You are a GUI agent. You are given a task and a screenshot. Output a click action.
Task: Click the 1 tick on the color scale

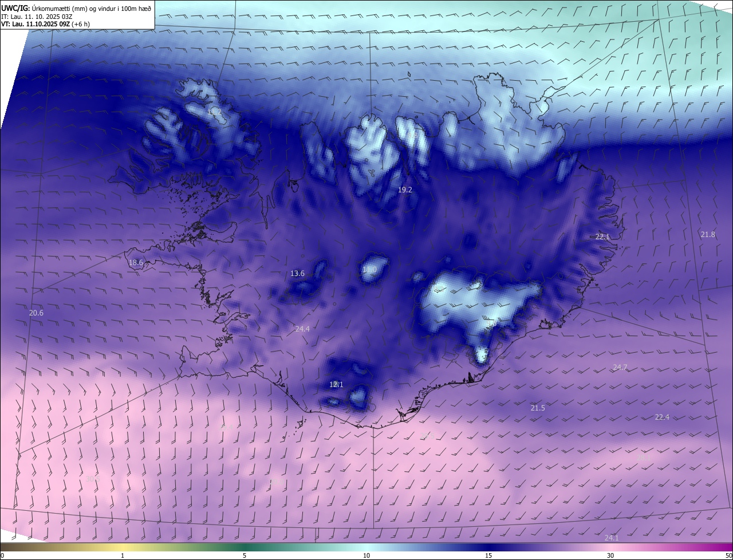point(123,555)
